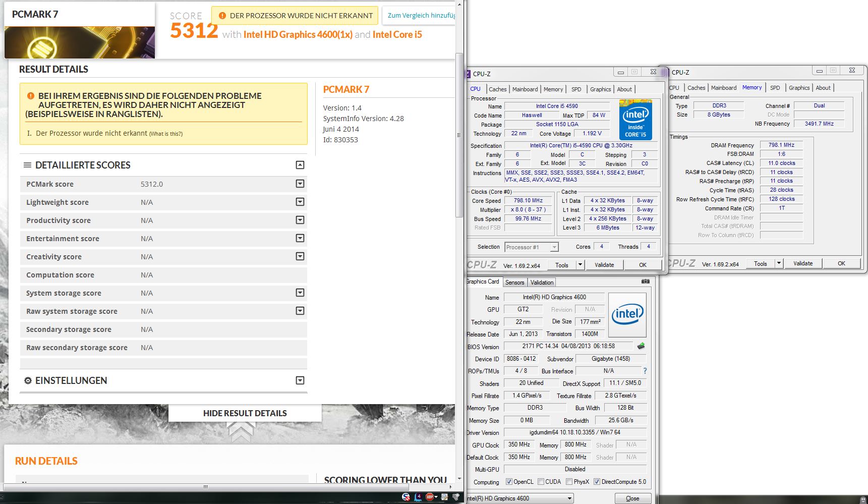Toggle the OpenCL checkbox
This screenshot has height=504, width=868.
coord(509,482)
